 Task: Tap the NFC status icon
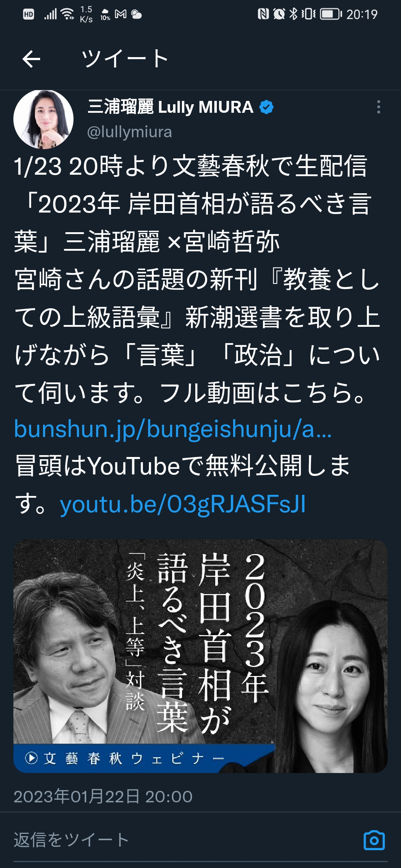click(x=263, y=14)
